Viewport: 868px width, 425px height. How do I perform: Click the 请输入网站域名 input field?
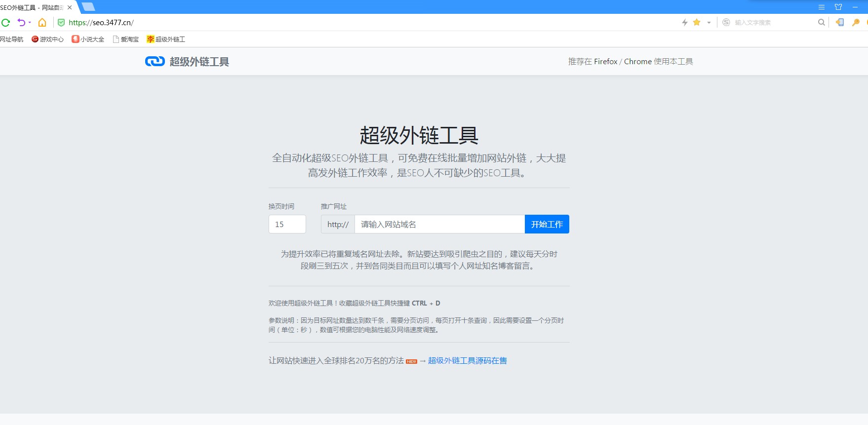tap(439, 224)
